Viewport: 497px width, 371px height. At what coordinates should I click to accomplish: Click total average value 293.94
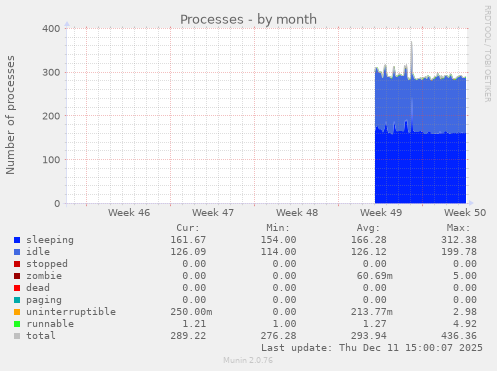369,336
